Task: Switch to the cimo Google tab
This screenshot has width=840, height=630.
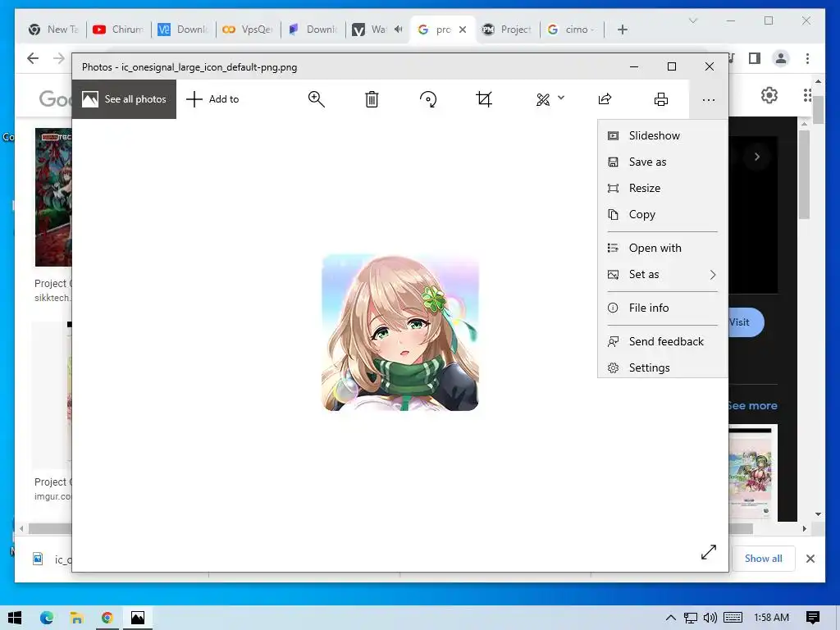Action: (572, 30)
